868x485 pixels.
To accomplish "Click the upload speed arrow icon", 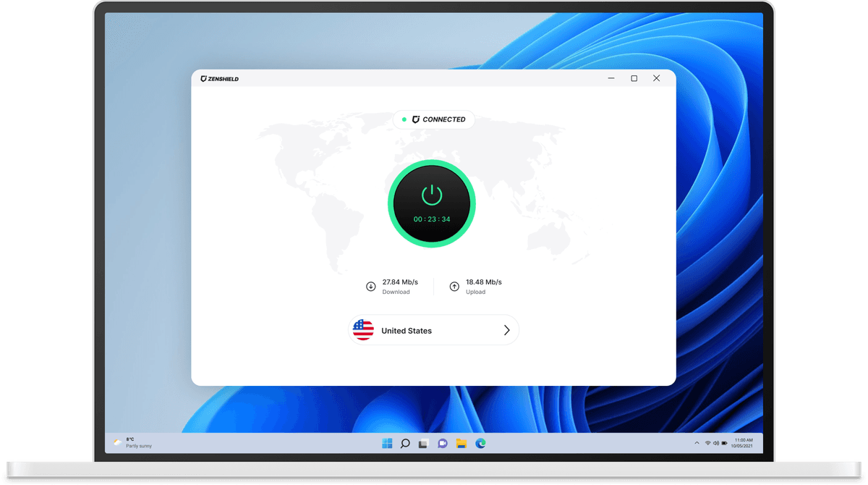I will click(454, 286).
